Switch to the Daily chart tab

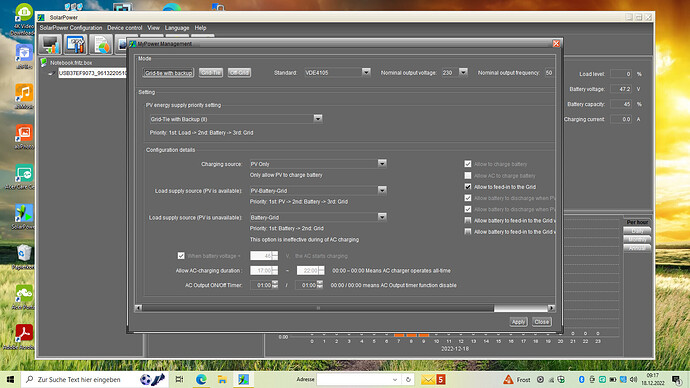coord(637,231)
